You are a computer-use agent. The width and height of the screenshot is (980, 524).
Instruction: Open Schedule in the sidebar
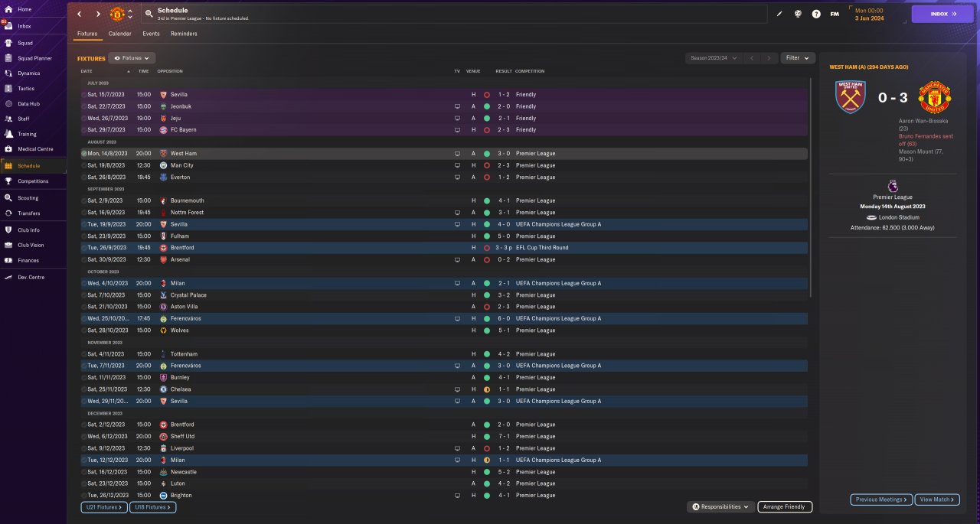pos(34,165)
